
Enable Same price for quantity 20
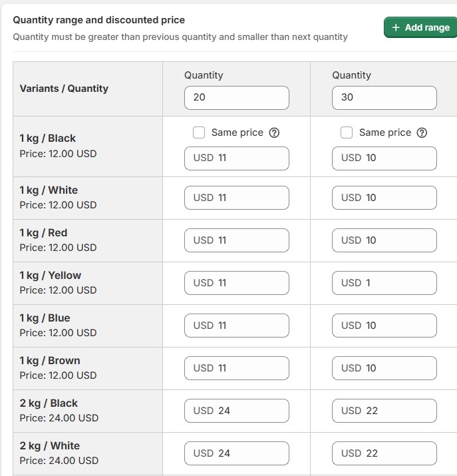pos(199,132)
